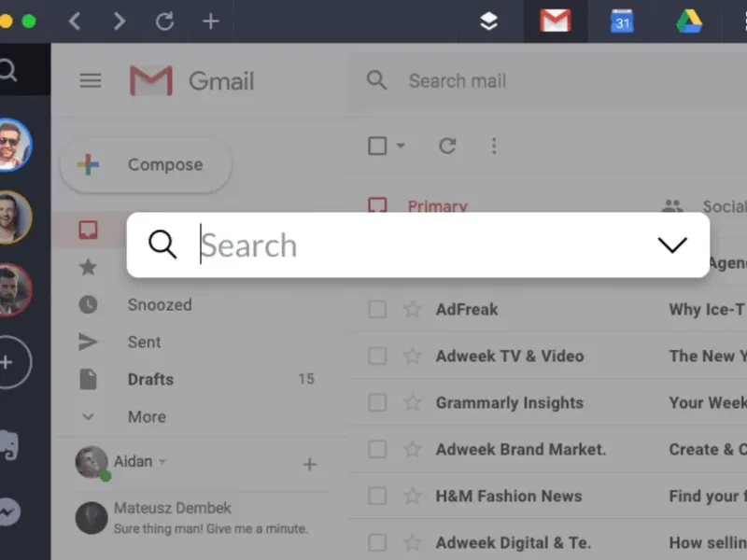The image size is (747, 560).
Task: Click the overlay Search text field
Action: click(419, 245)
